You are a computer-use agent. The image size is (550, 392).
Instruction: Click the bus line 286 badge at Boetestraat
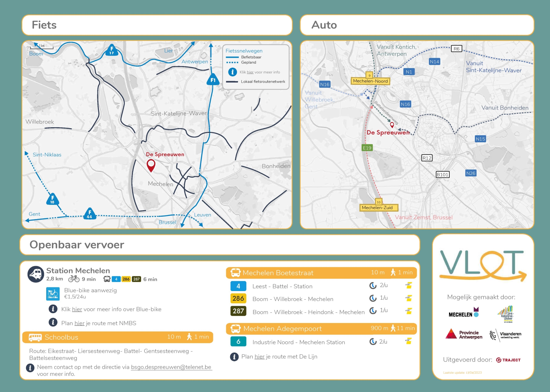[x=238, y=298]
